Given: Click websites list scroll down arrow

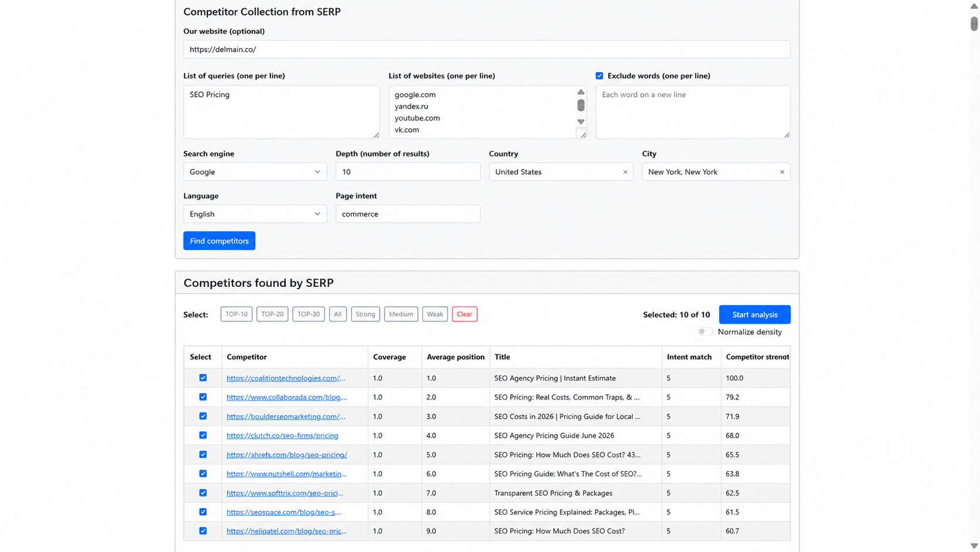Looking at the screenshot, I should point(581,122).
